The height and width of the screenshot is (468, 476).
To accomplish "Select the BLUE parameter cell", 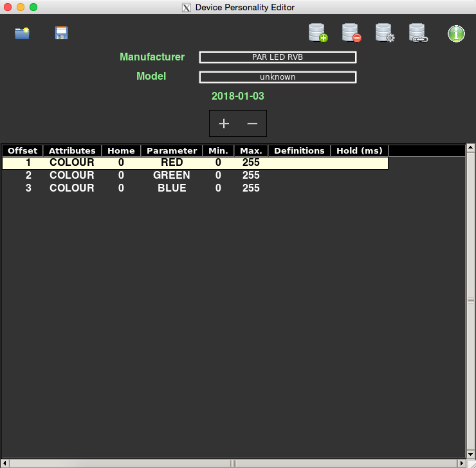I will 172,188.
